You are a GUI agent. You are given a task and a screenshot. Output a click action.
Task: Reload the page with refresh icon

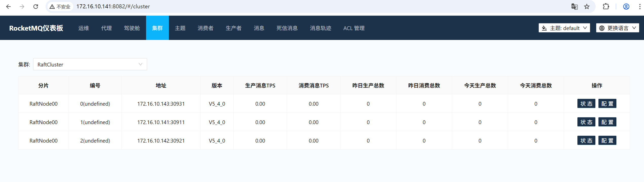point(36,7)
